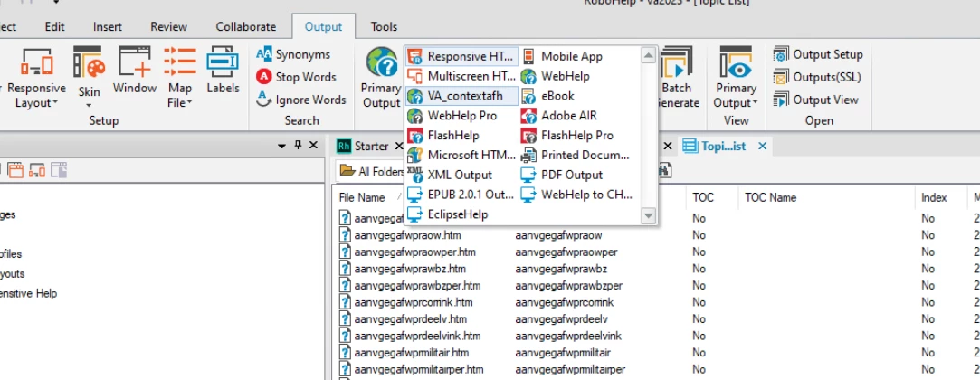This screenshot has width=980, height=380.
Task: Select FlashHelp output
Action: click(x=461, y=136)
